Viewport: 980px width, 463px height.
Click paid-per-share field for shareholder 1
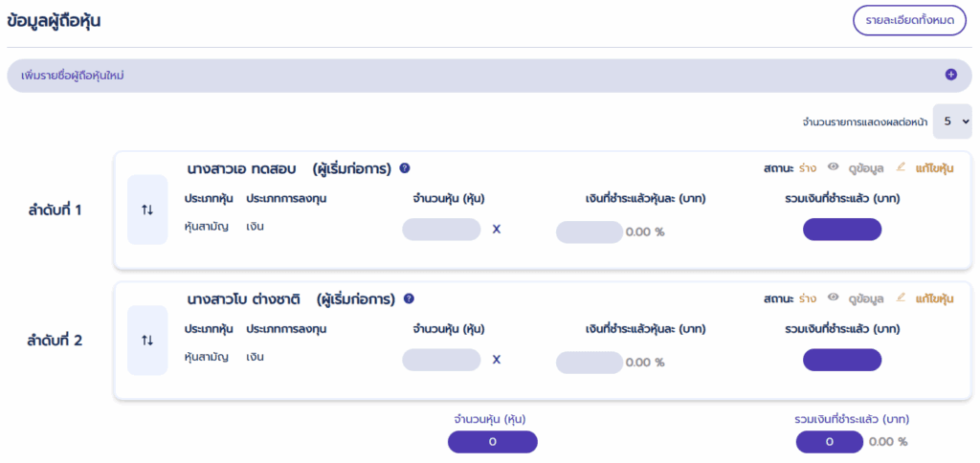point(589,231)
